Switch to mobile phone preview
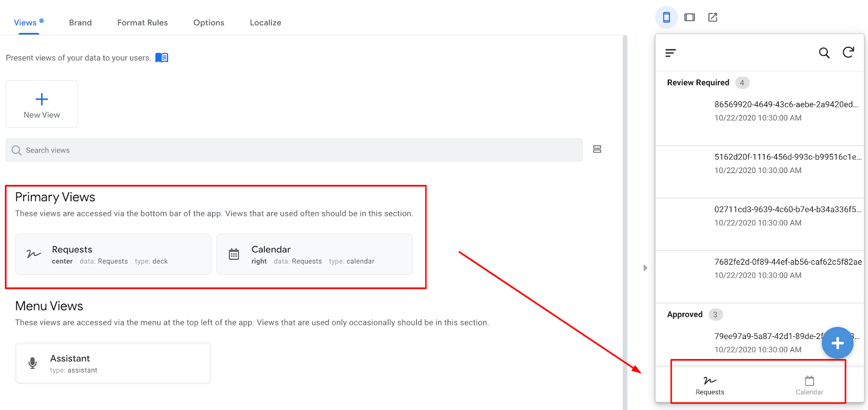Screen dimensions: 868x410 pyautogui.click(x=666, y=17)
